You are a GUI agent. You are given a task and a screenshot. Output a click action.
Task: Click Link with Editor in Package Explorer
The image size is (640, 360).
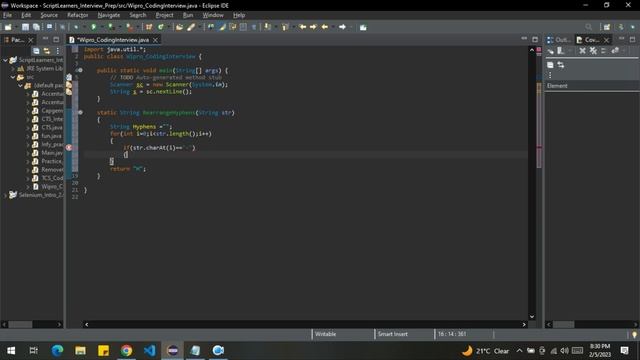47,51
